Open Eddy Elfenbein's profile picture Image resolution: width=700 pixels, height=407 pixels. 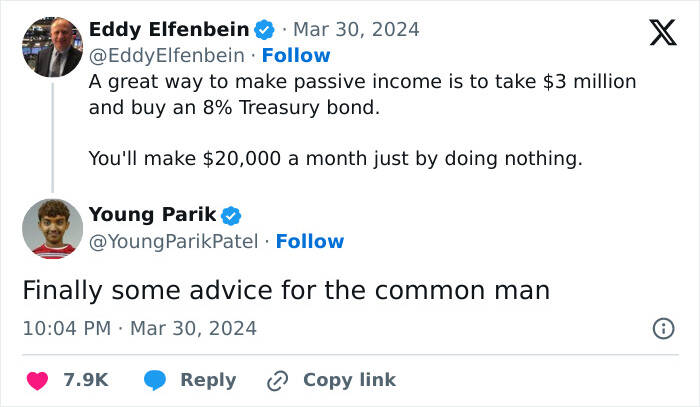tap(52, 47)
